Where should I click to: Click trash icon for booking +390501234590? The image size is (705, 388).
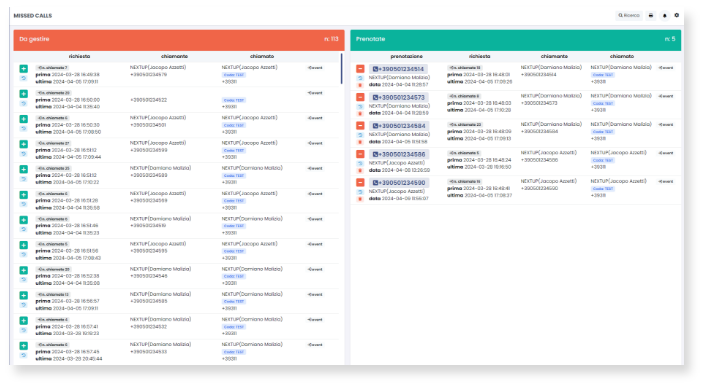[360, 199]
